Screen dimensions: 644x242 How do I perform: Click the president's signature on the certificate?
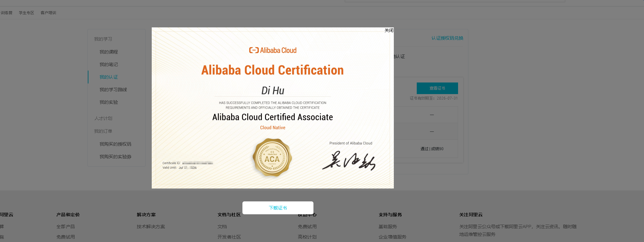pyautogui.click(x=349, y=160)
